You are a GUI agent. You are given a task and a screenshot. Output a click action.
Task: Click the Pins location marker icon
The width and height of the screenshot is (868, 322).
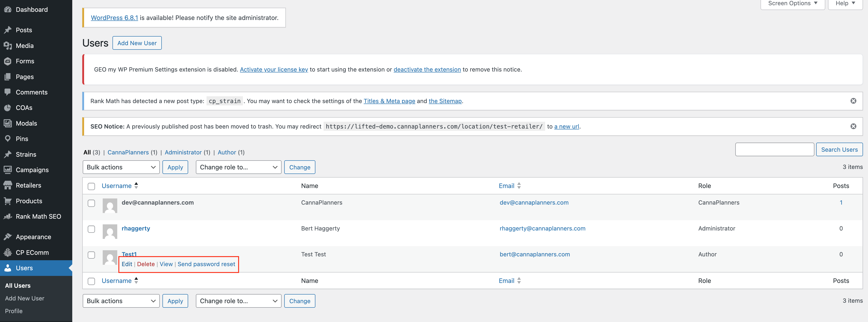pos(7,139)
